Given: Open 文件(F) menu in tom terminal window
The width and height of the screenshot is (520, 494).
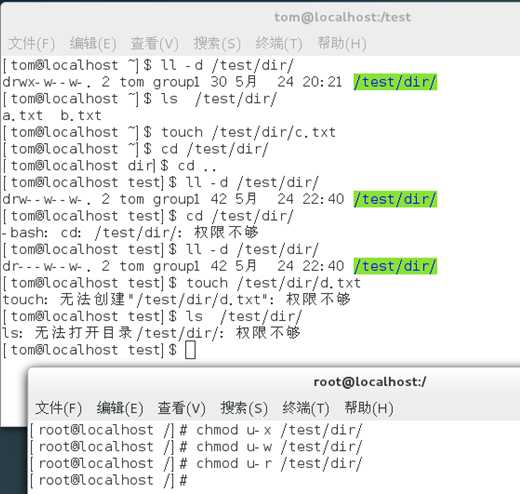Looking at the screenshot, I should pos(31,43).
